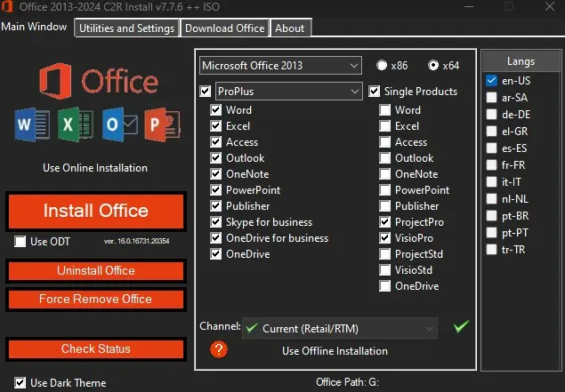The image size is (565, 392).
Task: Uncheck OneNote under ProPlus
Action: pos(216,174)
